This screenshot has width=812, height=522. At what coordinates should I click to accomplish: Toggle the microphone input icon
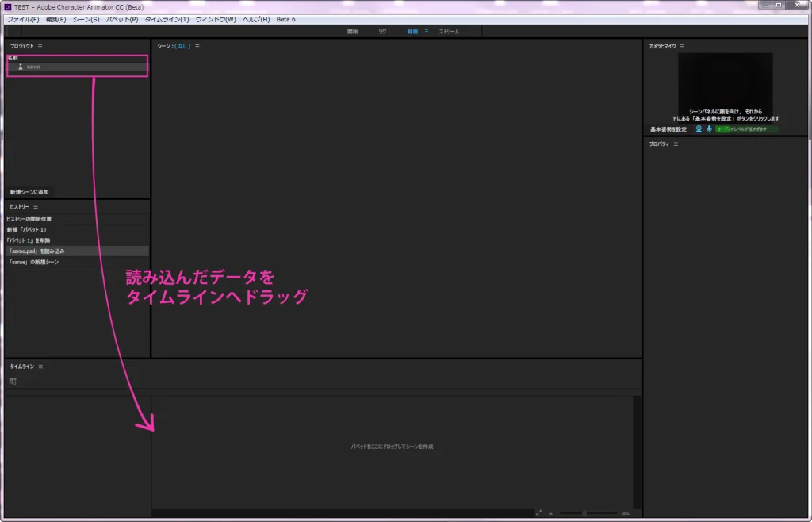tap(710, 129)
